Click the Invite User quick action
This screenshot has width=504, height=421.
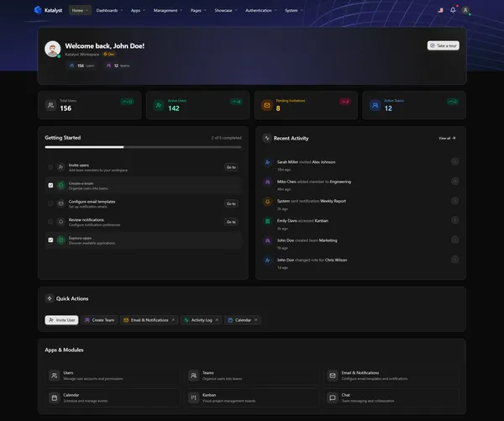[61, 320]
